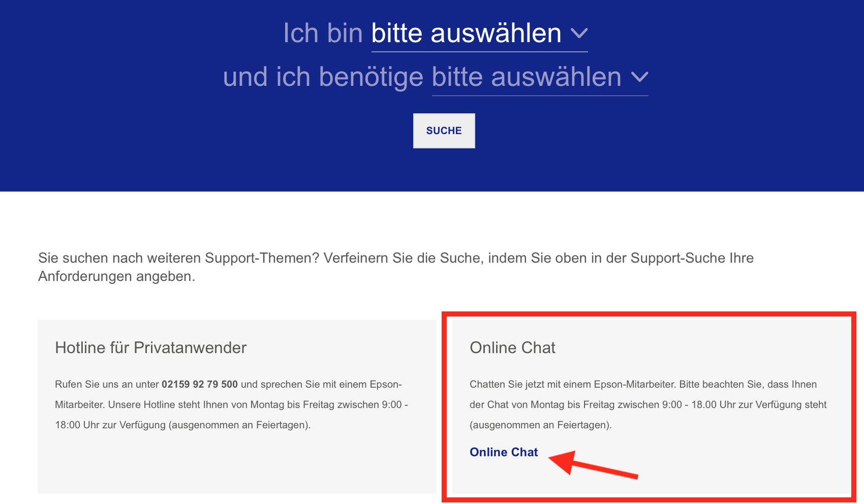Image resolution: width=864 pixels, height=504 pixels.
Task: Click the phone number 02159 92 79 500
Action: click(199, 384)
